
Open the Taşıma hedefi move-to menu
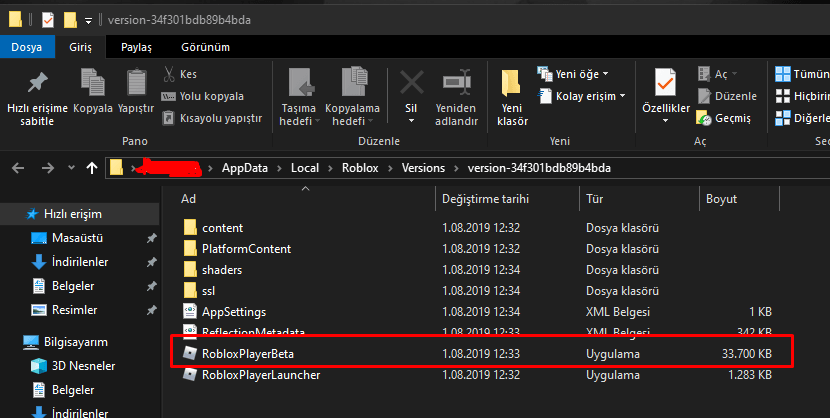[x=299, y=97]
